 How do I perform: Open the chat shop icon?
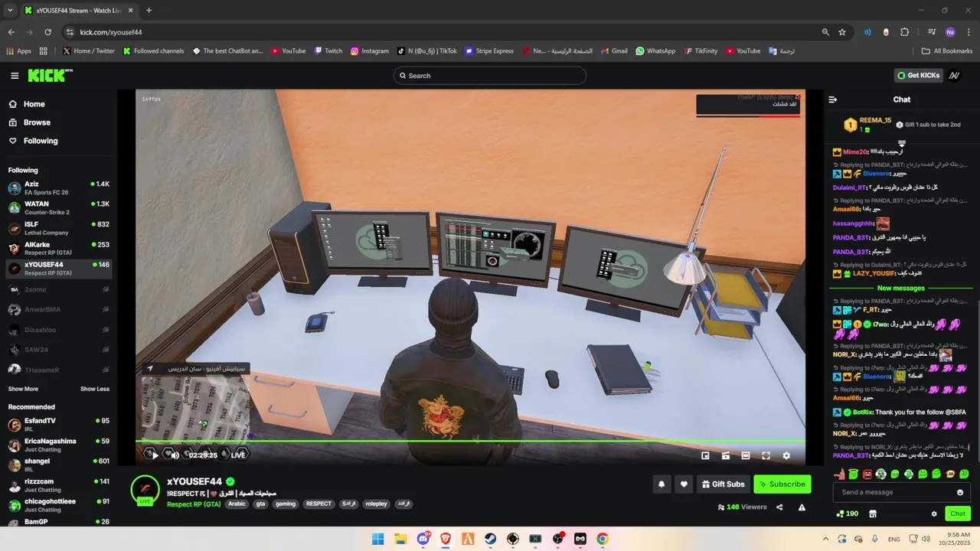(x=873, y=514)
